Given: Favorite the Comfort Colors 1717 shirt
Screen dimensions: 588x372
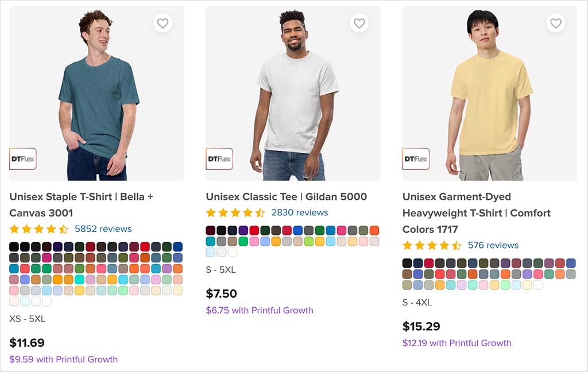Looking at the screenshot, I should (555, 23).
